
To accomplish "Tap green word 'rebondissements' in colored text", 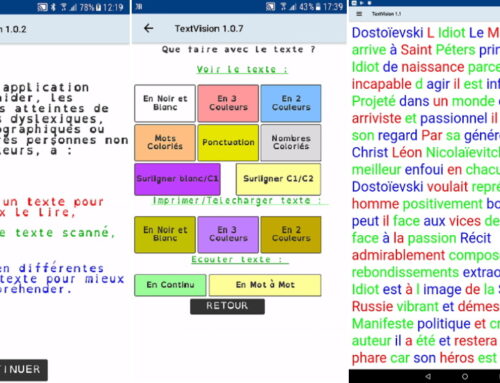I will point(405,272).
